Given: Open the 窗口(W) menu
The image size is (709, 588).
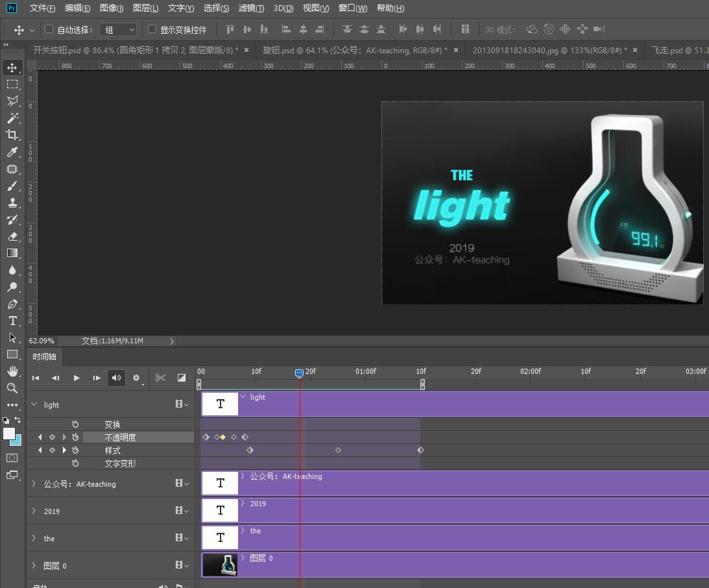Looking at the screenshot, I should [x=353, y=8].
